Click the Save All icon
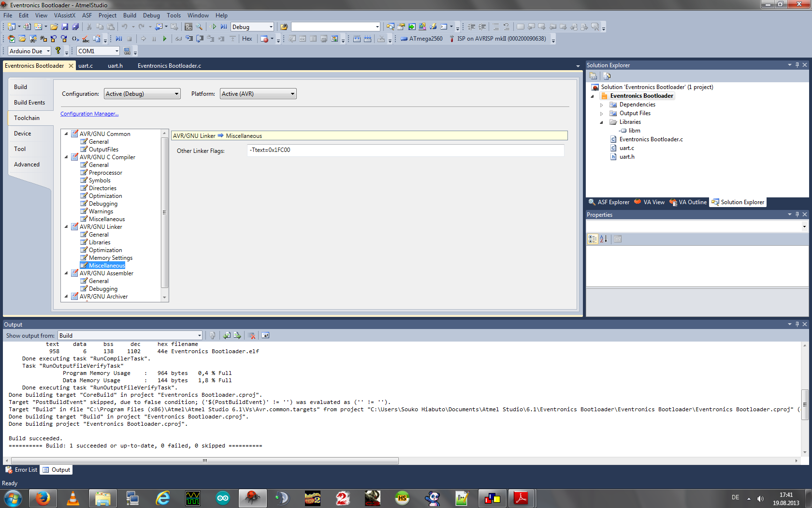This screenshot has width=812, height=508. tap(75, 27)
